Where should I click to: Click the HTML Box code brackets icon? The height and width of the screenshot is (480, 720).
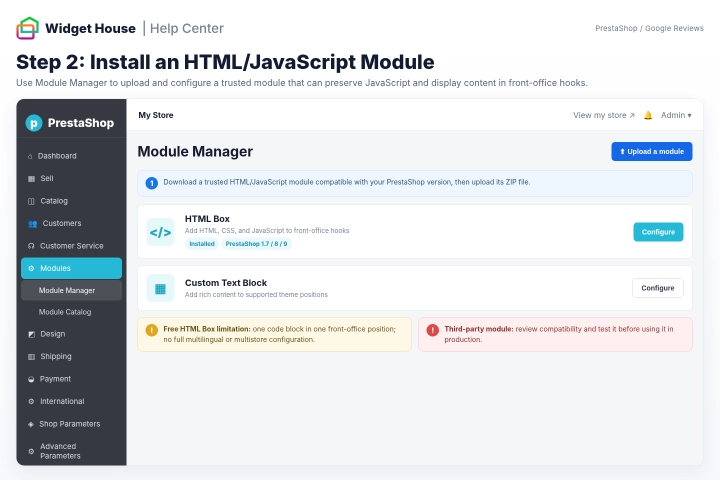tap(160, 232)
